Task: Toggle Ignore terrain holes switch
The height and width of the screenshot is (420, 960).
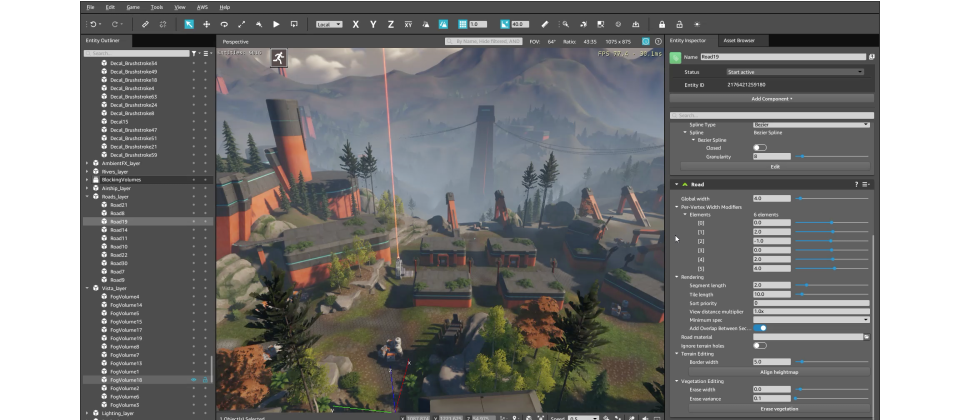Action: pos(760,346)
